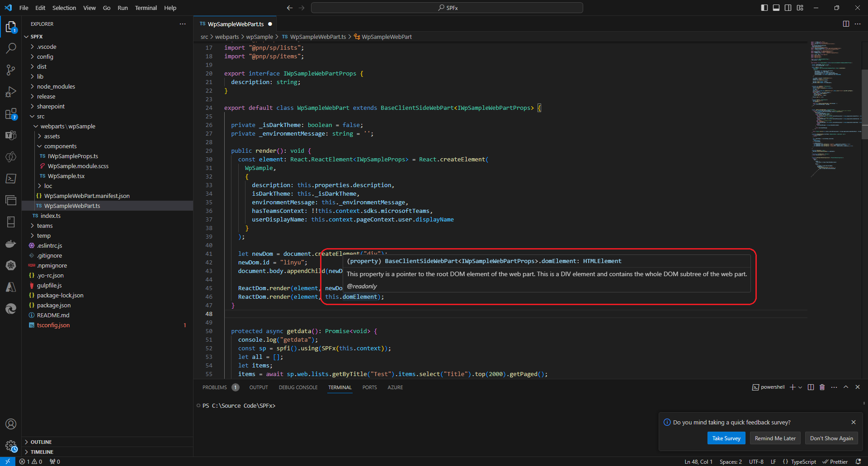Viewport: 868px width, 466px height.
Task: Open the Teams Toolkit sidebar
Action: pos(11,135)
